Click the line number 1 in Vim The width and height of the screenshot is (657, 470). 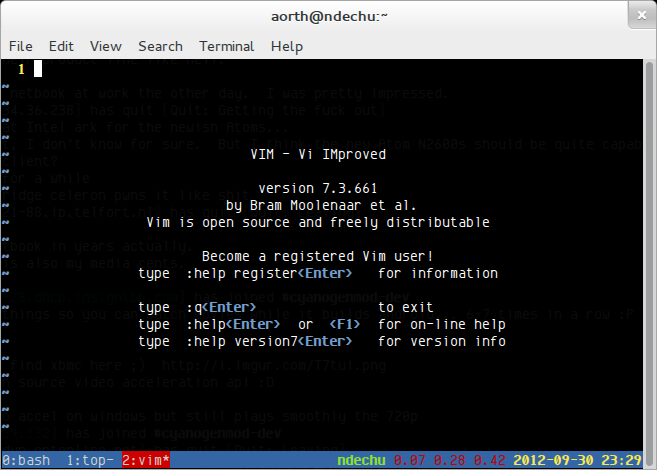(21, 69)
